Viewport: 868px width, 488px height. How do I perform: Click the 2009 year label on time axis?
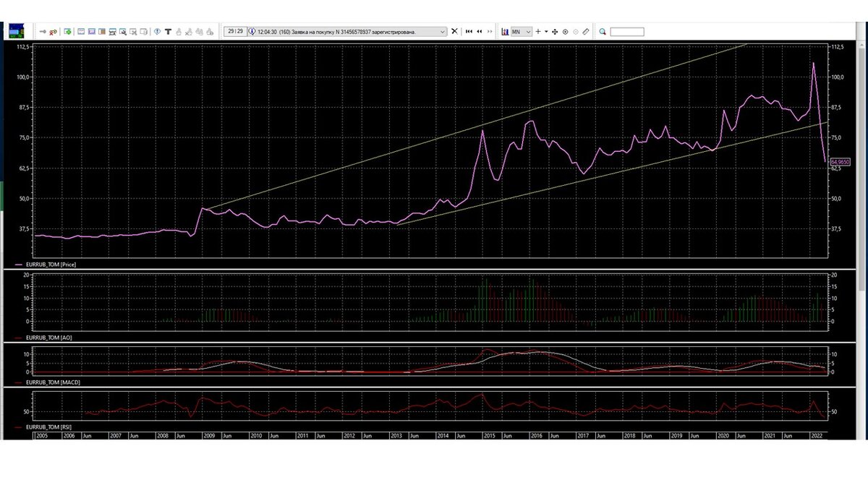[x=209, y=436]
